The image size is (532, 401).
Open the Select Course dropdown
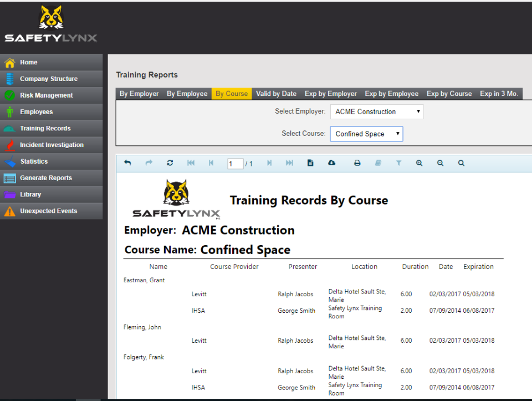pyautogui.click(x=366, y=134)
